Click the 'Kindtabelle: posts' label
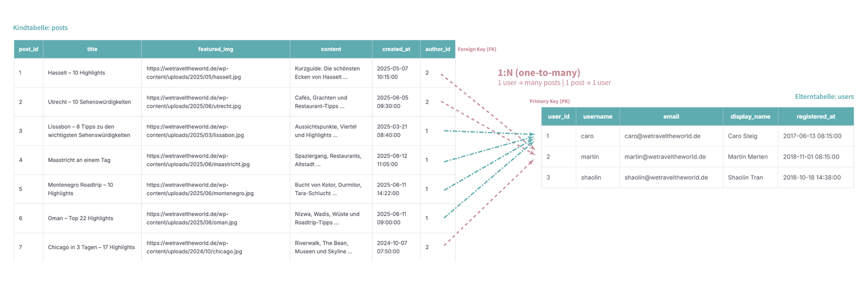This screenshot has height=298, width=868. tap(41, 28)
